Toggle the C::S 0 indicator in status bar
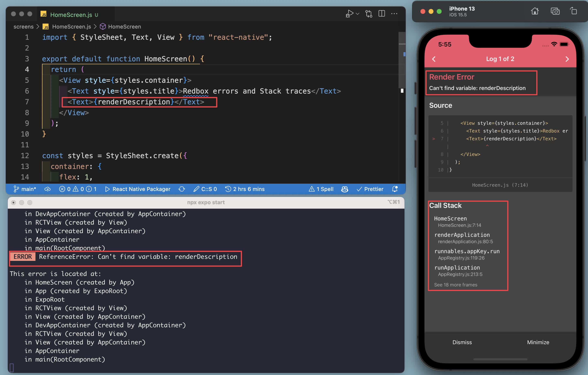The width and height of the screenshot is (588, 375). coord(209,189)
